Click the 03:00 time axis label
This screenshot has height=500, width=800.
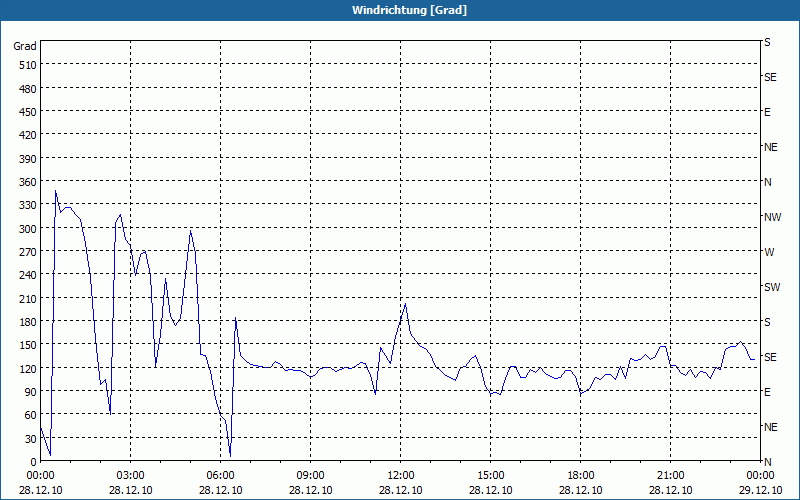click(131, 476)
